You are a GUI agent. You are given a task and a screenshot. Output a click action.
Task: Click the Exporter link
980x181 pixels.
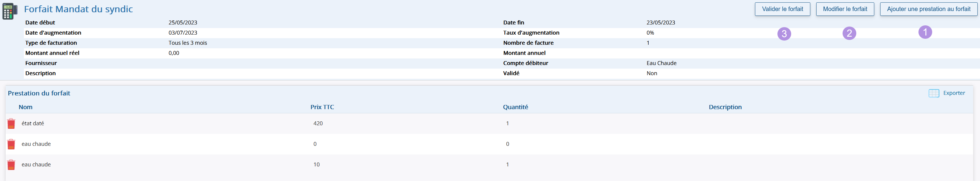point(954,93)
